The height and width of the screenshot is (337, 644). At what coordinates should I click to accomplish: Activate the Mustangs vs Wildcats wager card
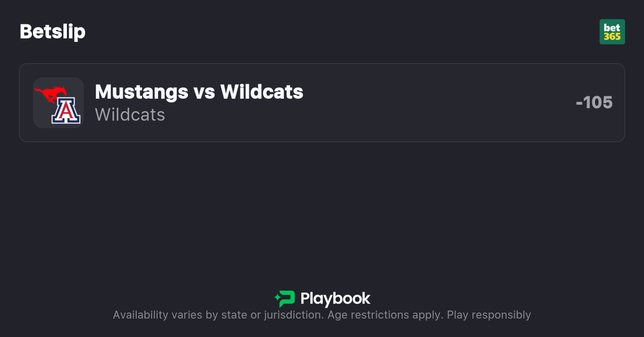(x=322, y=103)
